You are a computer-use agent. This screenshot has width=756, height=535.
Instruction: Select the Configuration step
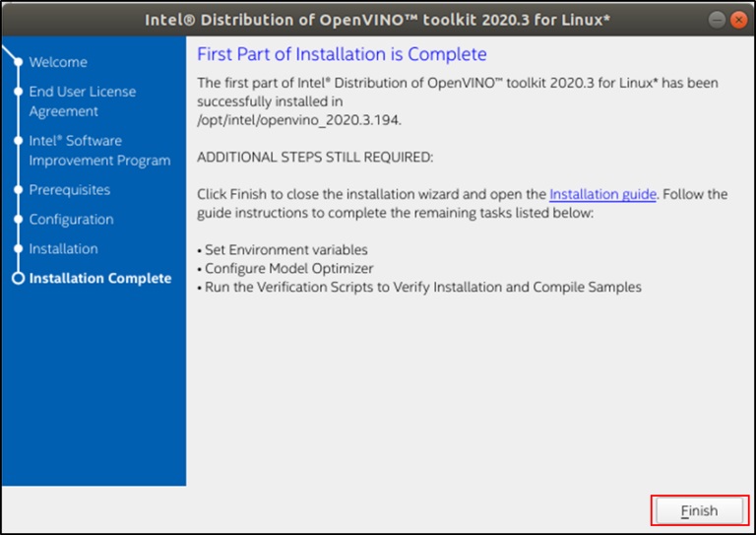point(71,220)
